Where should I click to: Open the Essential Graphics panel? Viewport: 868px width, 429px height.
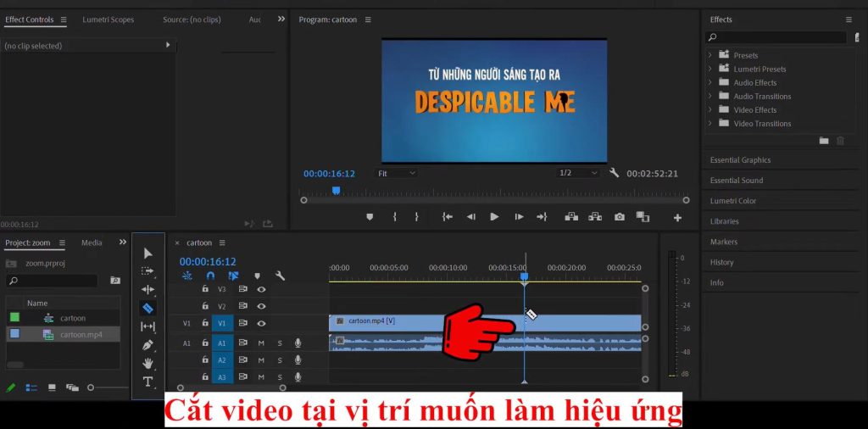(x=740, y=160)
